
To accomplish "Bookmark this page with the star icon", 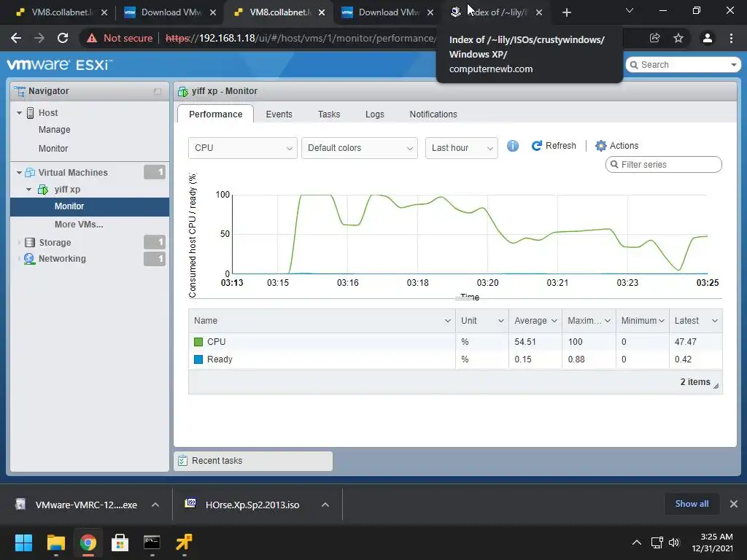I will tap(678, 38).
